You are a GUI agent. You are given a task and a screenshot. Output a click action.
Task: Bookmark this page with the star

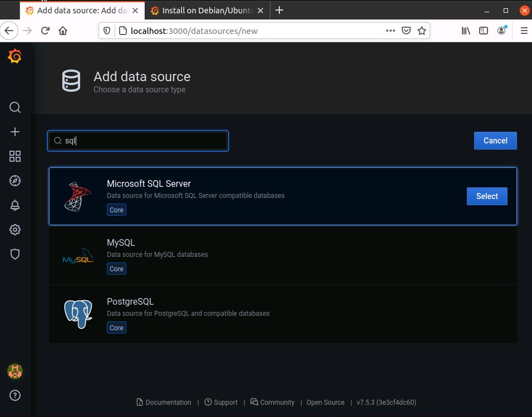(422, 31)
